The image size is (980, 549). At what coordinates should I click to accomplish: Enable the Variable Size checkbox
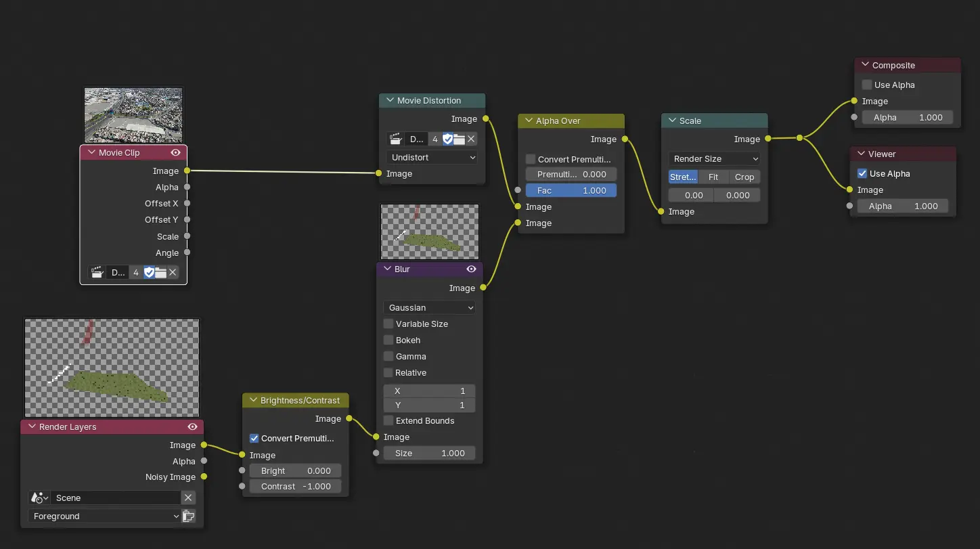tap(388, 324)
